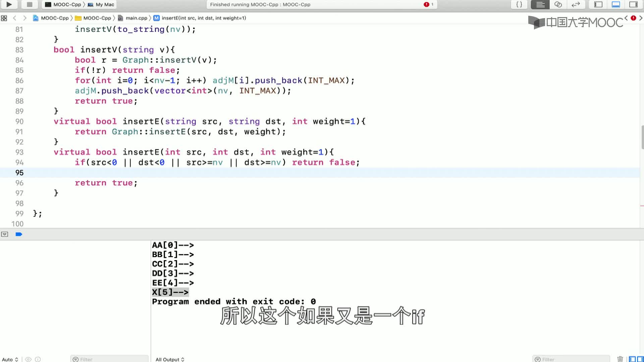
Task: Click line number 86 in gutter
Action: pos(19,81)
